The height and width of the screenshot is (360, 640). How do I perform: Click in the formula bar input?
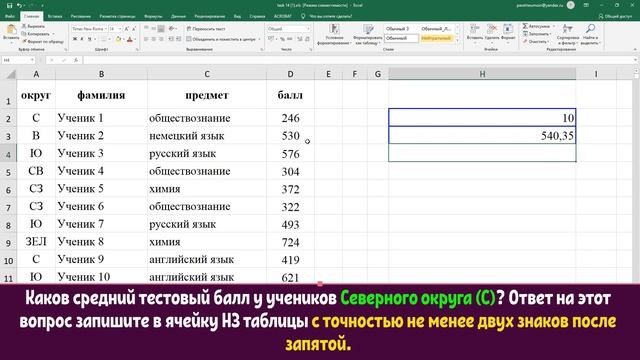359,60
